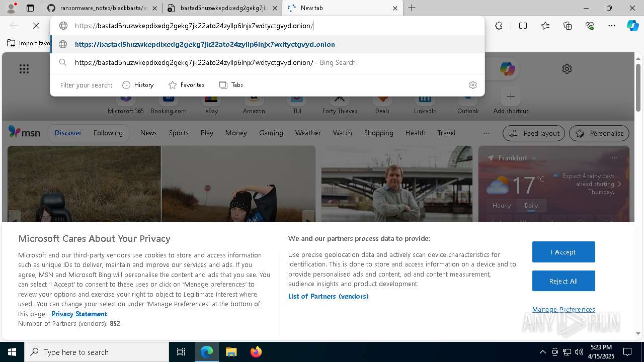Show hidden tray icons chevron
The height and width of the screenshot is (362, 644).
point(542,352)
